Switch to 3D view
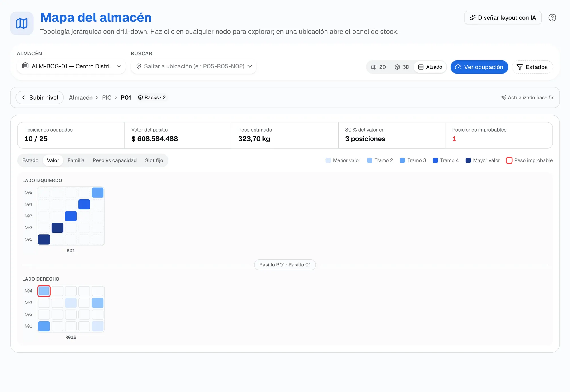Viewport: 570px width, 392px height. pyautogui.click(x=402, y=67)
